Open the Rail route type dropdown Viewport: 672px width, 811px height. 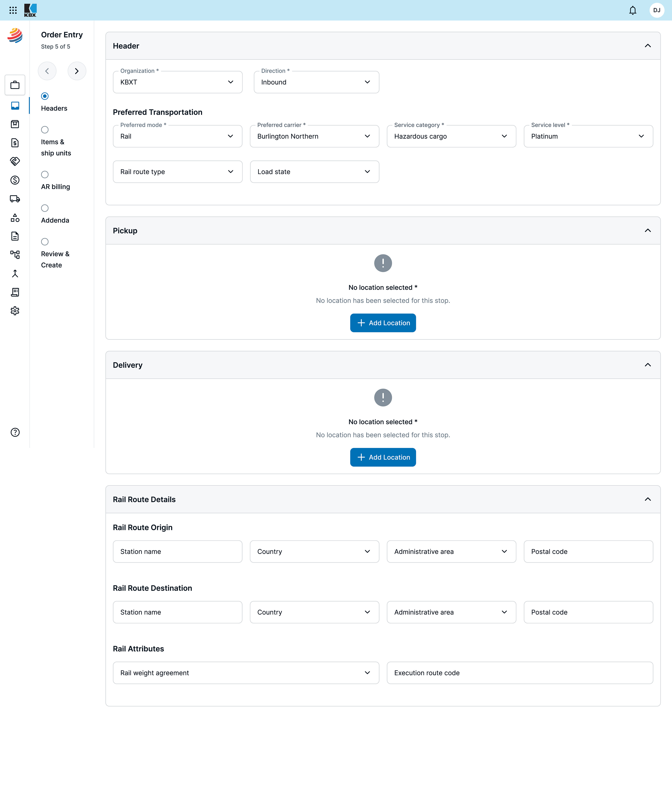tap(178, 172)
